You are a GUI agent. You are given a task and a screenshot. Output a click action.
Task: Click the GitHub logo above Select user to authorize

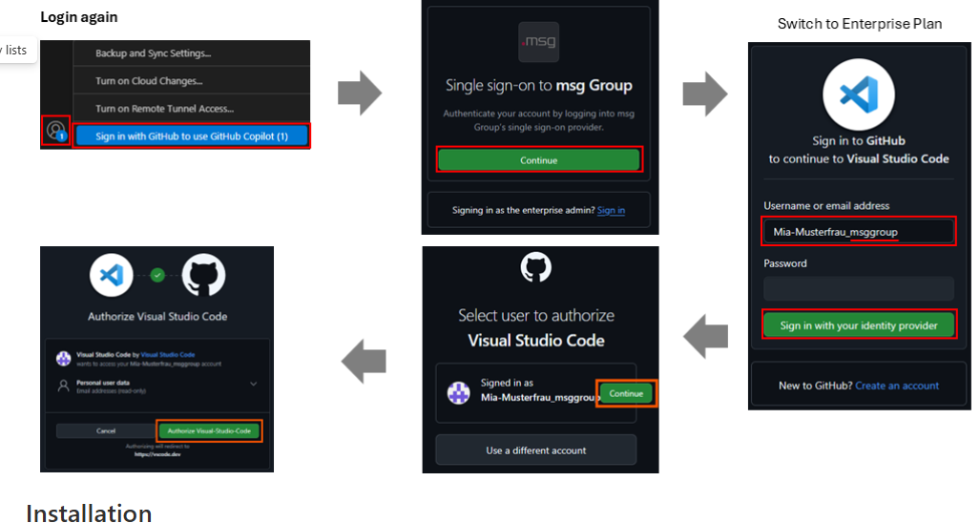click(536, 267)
